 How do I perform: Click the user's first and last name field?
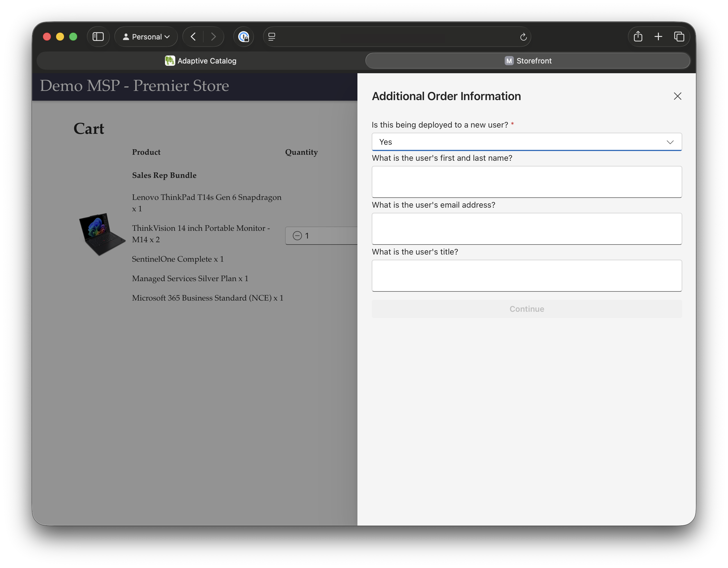click(x=527, y=182)
